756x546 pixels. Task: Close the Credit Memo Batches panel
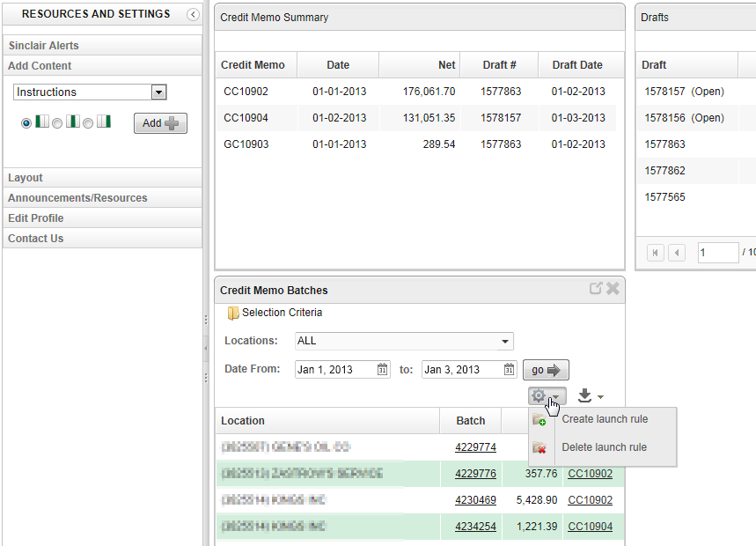click(613, 289)
